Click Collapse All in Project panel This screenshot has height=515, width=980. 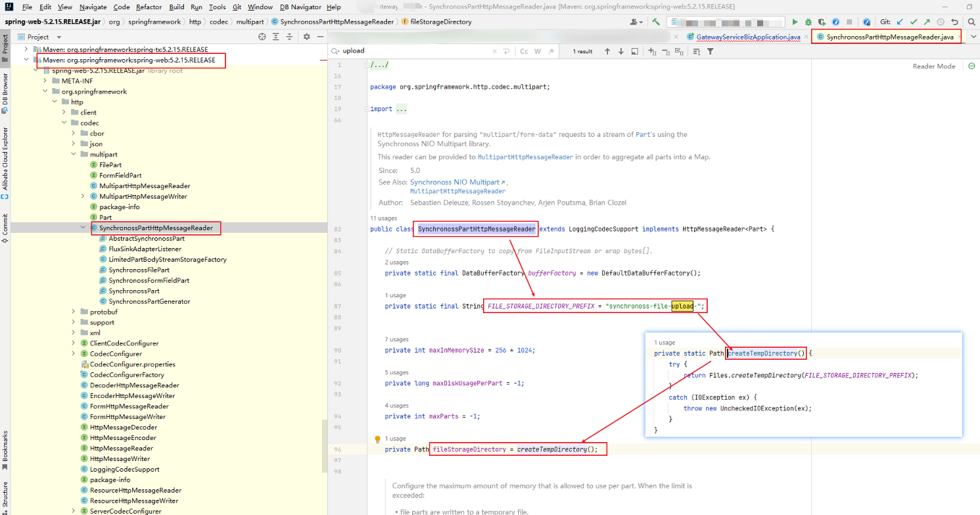[289, 37]
